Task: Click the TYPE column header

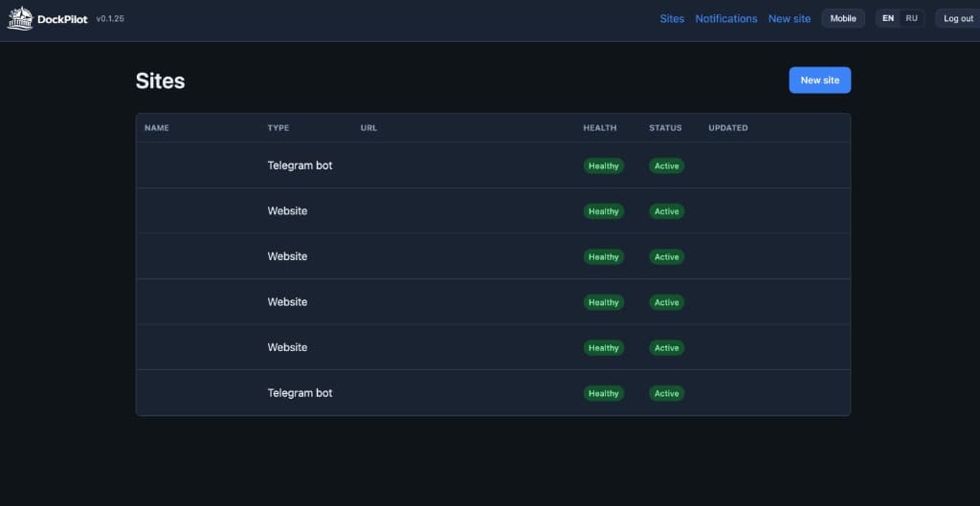Action: 278,128
